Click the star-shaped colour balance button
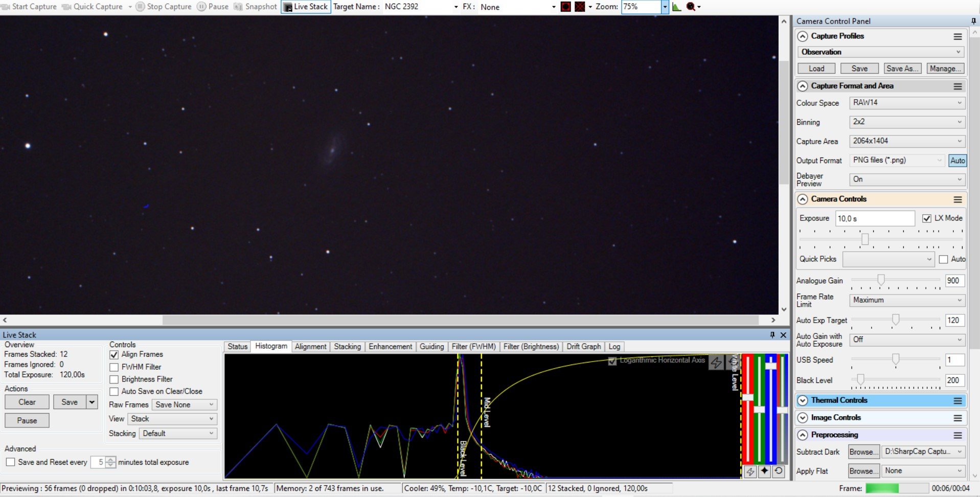980x497 pixels. [x=764, y=471]
